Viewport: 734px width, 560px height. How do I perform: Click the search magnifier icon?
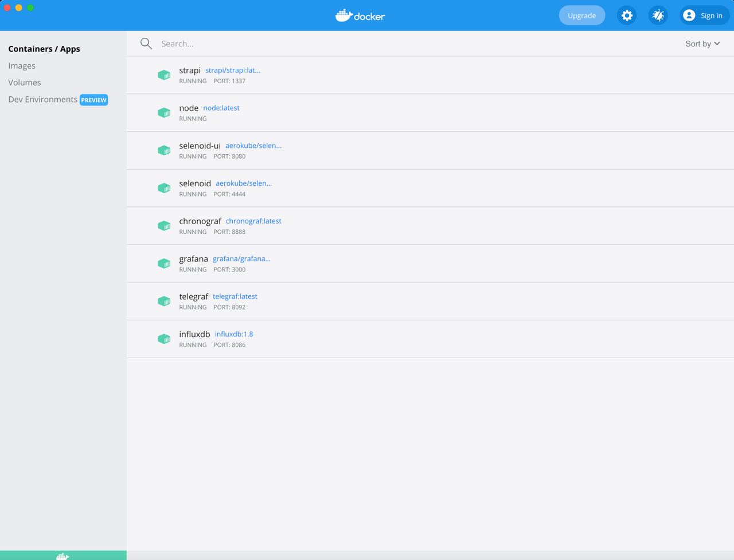[146, 44]
